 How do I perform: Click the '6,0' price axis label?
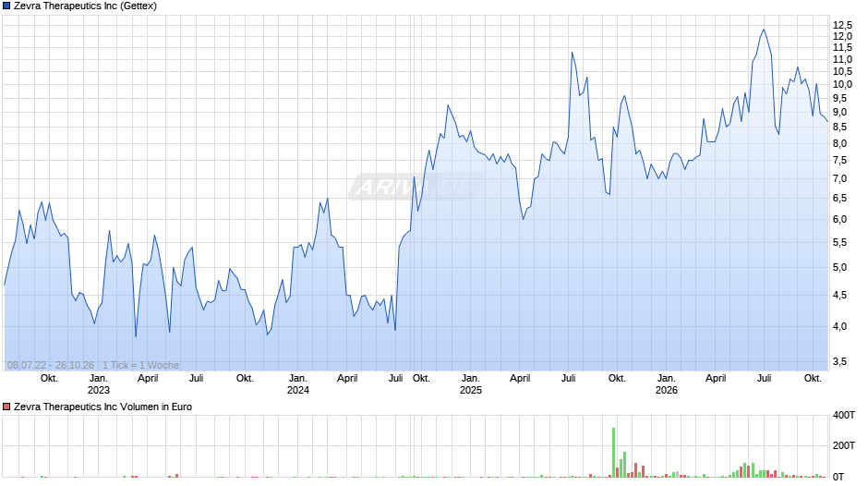(x=840, y=219)
